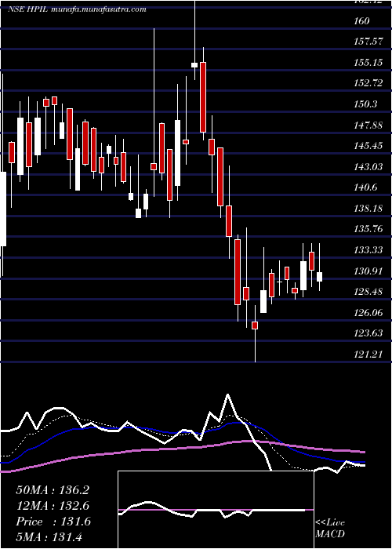Click the MACD inset chart panel

[x=216, y=510]
